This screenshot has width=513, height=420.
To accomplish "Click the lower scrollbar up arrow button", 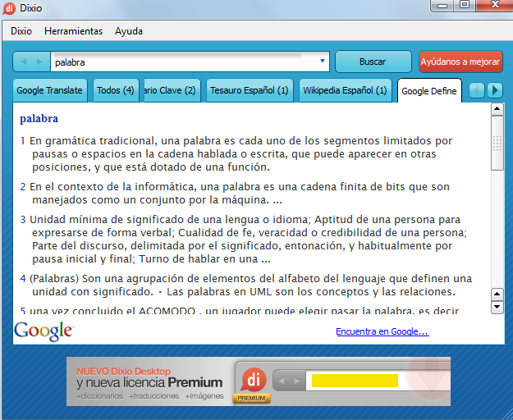I will pos(497,294).
